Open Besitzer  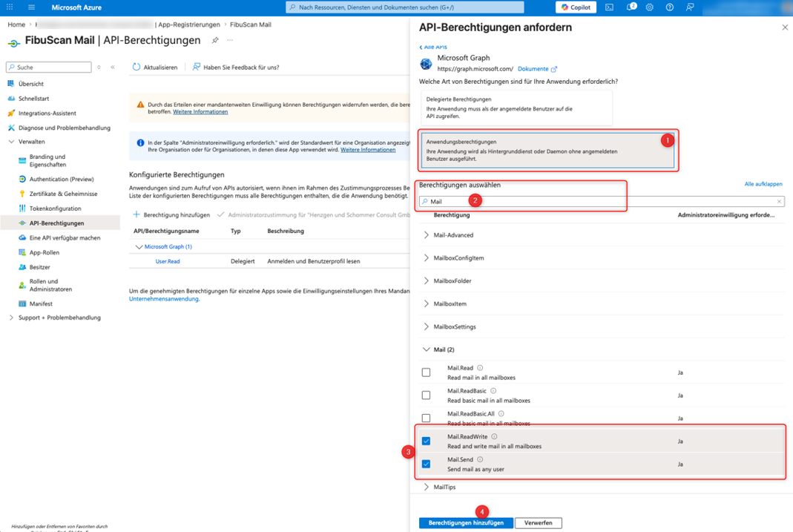tap(39, 267)
